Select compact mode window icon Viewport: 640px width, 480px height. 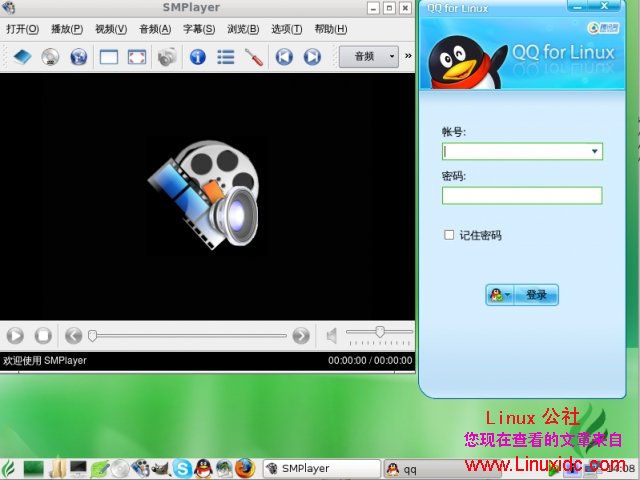tap(109, 57)
